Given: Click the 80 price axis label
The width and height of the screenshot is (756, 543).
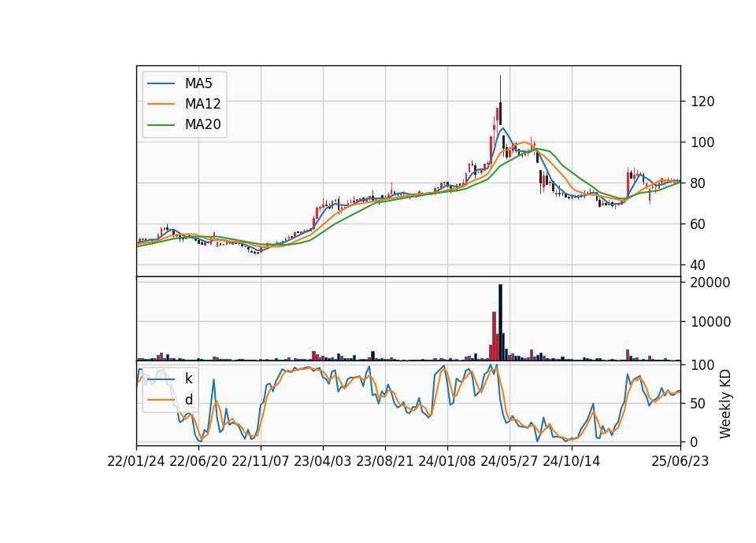Looking at the screenshot, I should (699, 183).
